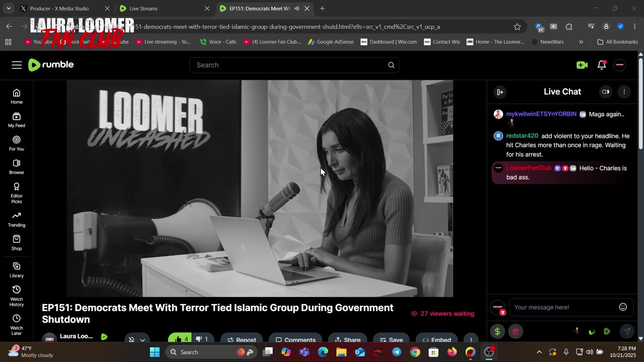Open the Voice - Calls bookmark
The image size is (644, 362).
(218, 42)
